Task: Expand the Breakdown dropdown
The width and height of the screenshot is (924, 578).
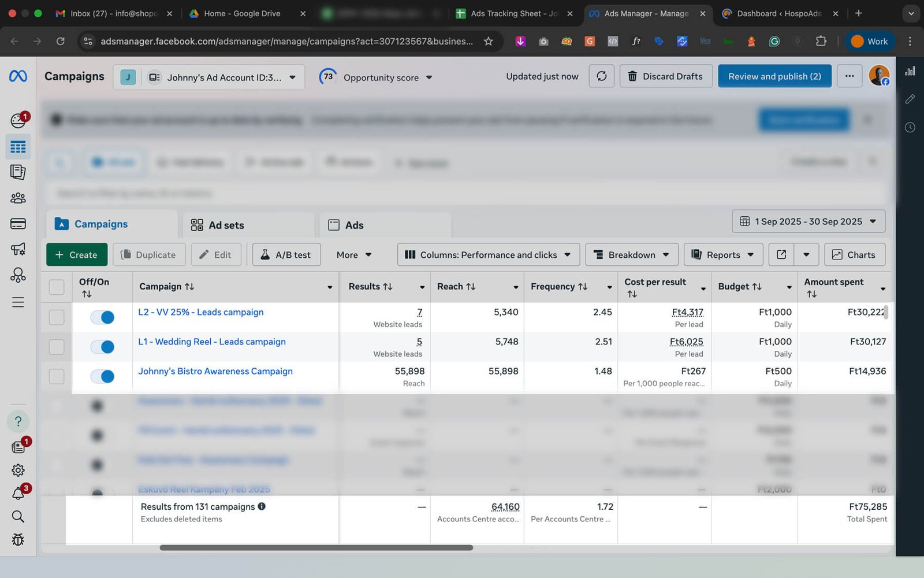Action: pyautogui.click(x=631, y=255)
